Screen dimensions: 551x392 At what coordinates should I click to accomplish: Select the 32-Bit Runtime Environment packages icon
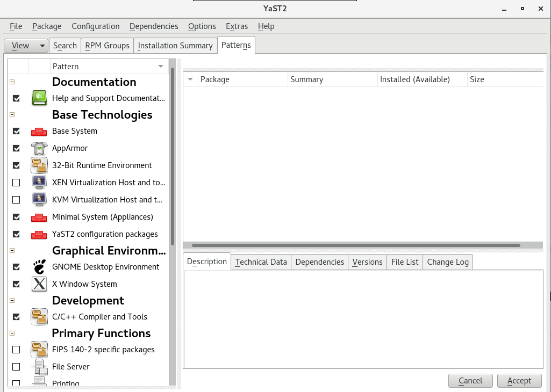click(x=39, y=165)
